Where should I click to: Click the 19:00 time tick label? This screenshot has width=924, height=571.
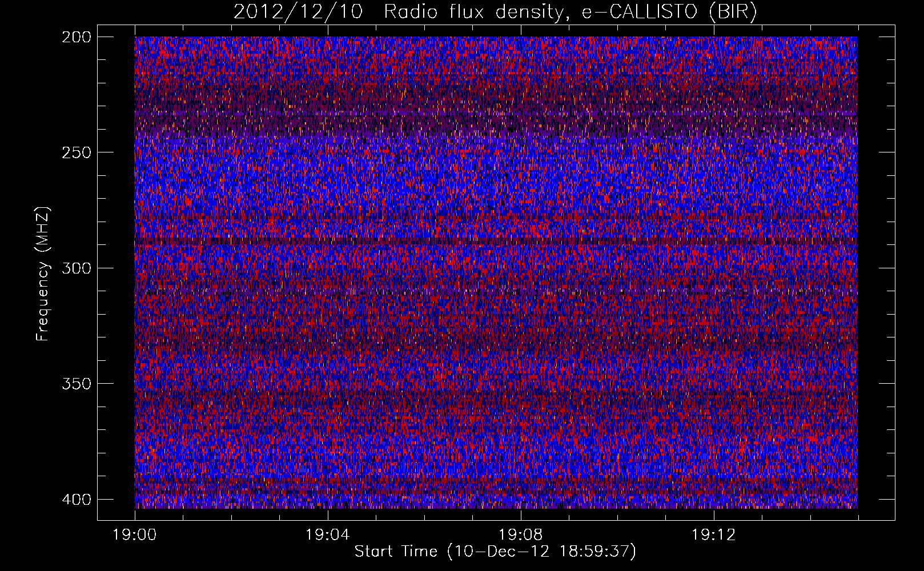point(135,535)
